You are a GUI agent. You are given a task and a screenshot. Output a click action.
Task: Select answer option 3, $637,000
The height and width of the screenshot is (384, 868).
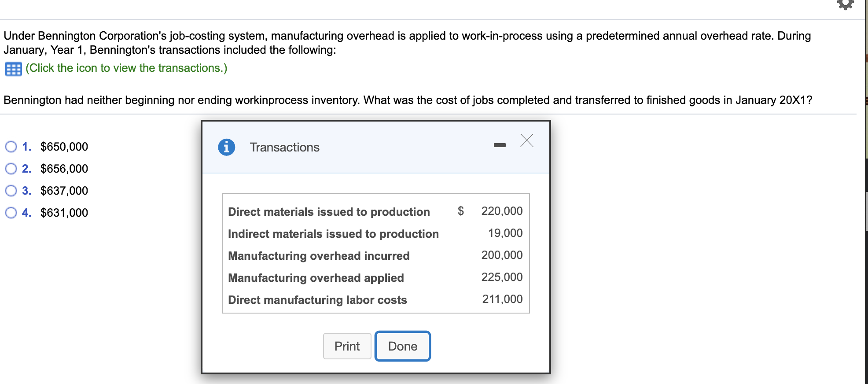click(11, 191)
